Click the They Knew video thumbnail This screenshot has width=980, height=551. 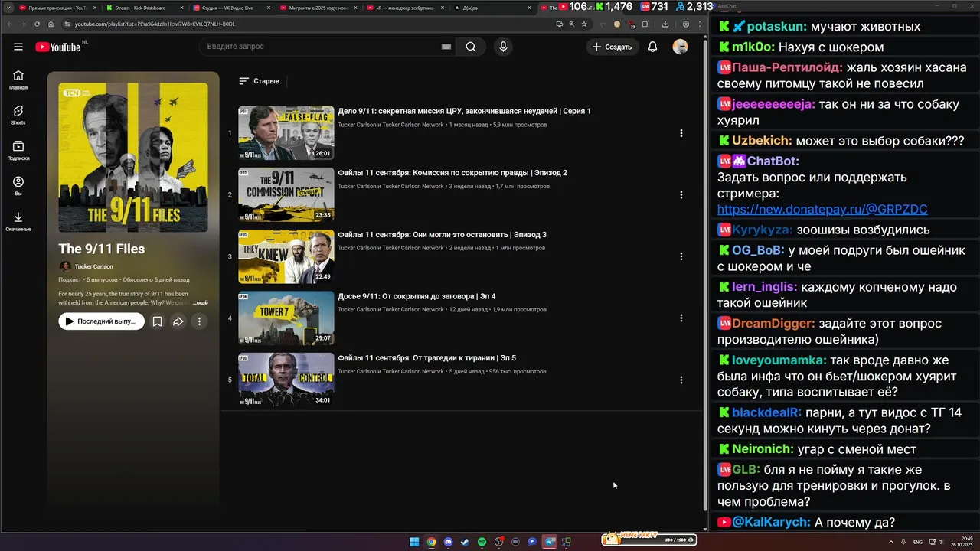[x=286, y=256]
